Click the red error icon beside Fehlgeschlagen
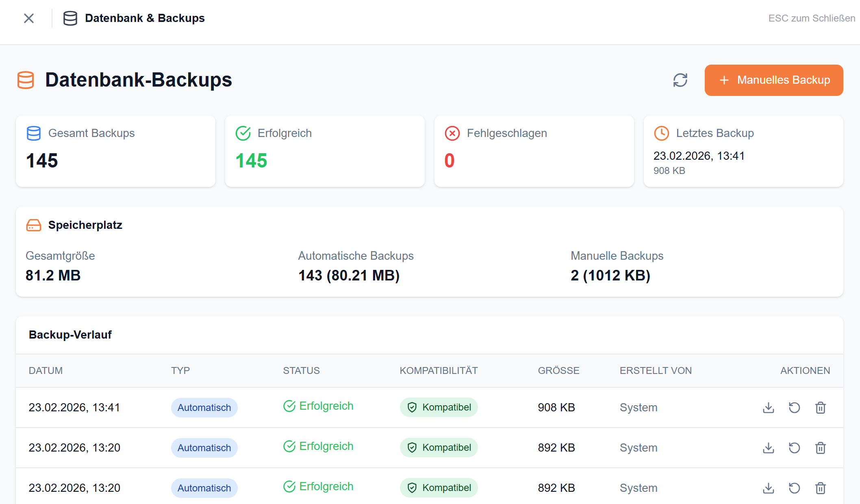 452,133
